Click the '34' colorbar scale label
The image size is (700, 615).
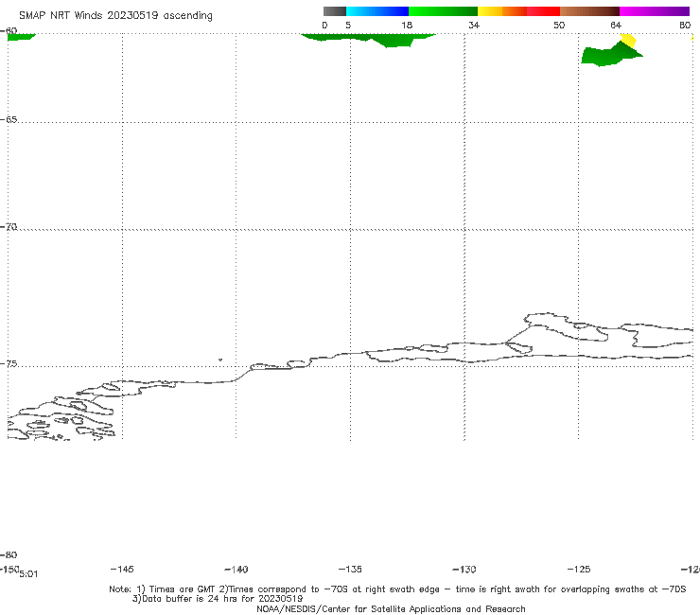(474, 26)
